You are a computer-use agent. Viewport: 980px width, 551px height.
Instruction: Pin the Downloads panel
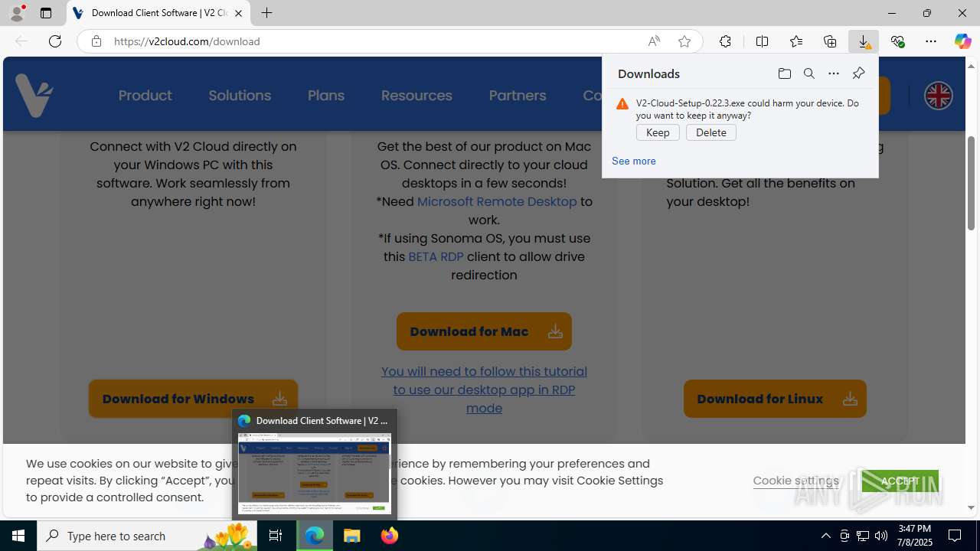tap(858, 73)
